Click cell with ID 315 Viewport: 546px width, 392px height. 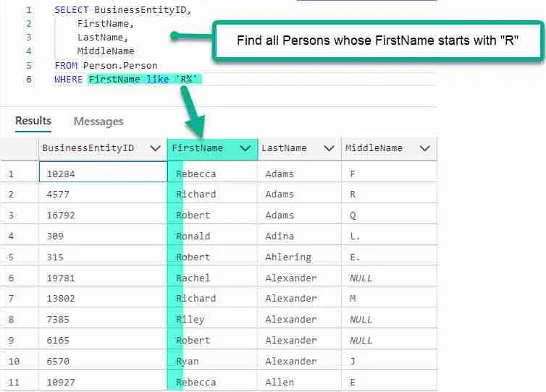103,256
